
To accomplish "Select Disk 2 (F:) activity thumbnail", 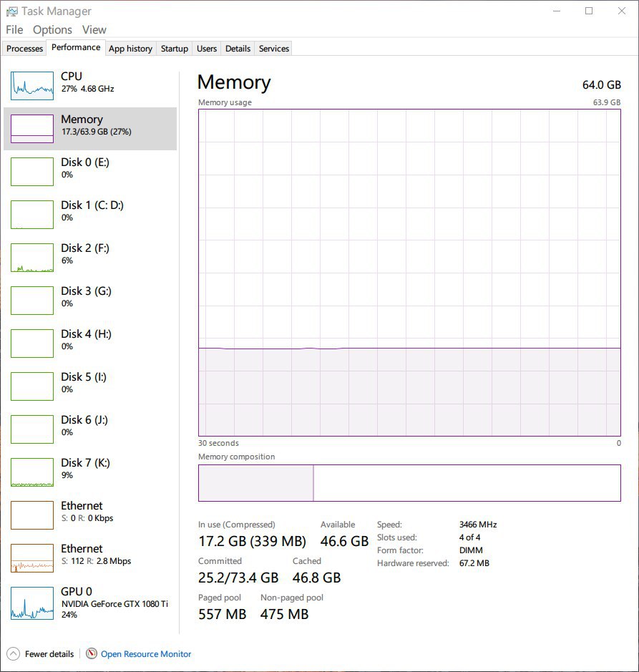I will coord(32,258).
